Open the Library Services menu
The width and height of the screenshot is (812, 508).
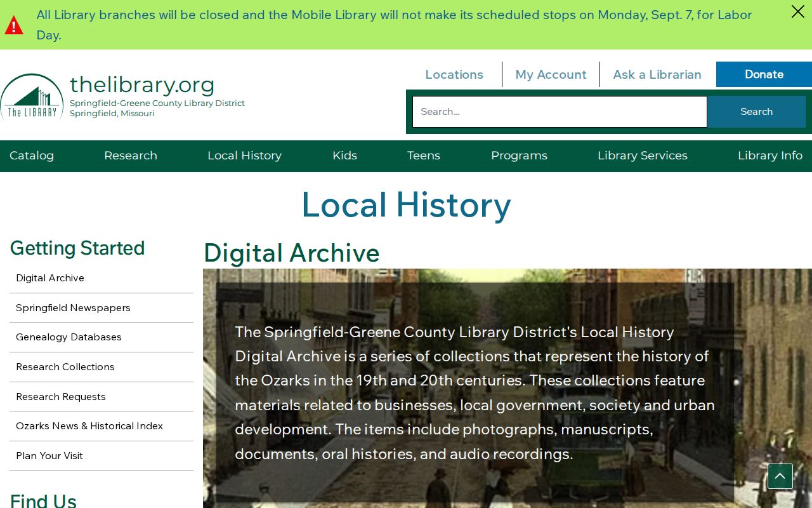pyautogui.click(x=643, y=156)
